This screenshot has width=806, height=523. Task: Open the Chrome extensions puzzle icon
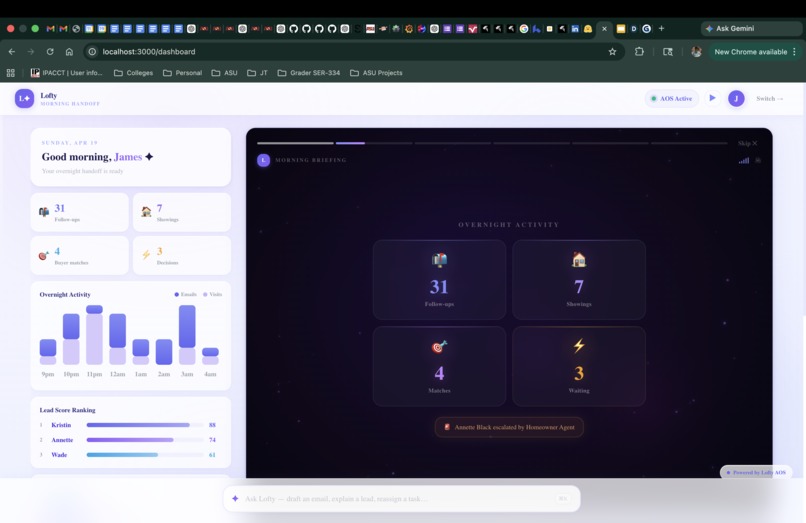[639, 51]
